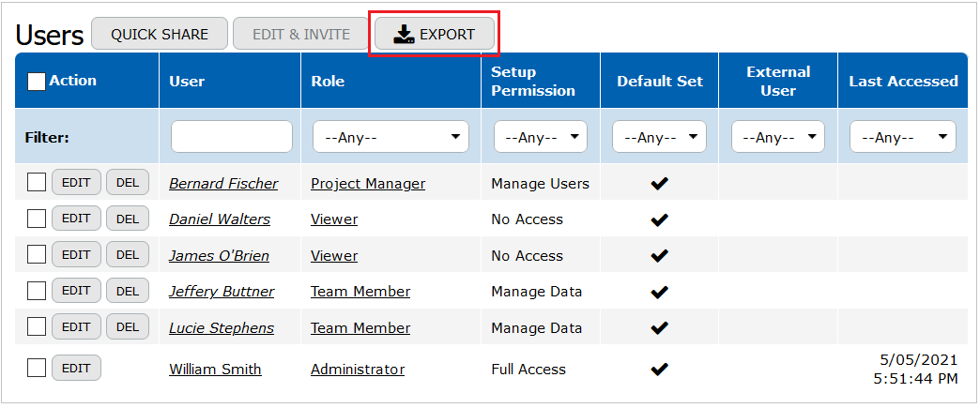Click Daniel Walters' Default Set checkmark
The image size is (980, 408).
(x=659, y=219)
